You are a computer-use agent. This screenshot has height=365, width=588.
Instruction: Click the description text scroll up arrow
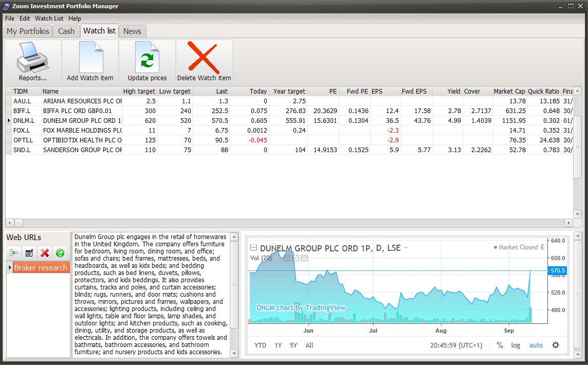tap(234, 236)
